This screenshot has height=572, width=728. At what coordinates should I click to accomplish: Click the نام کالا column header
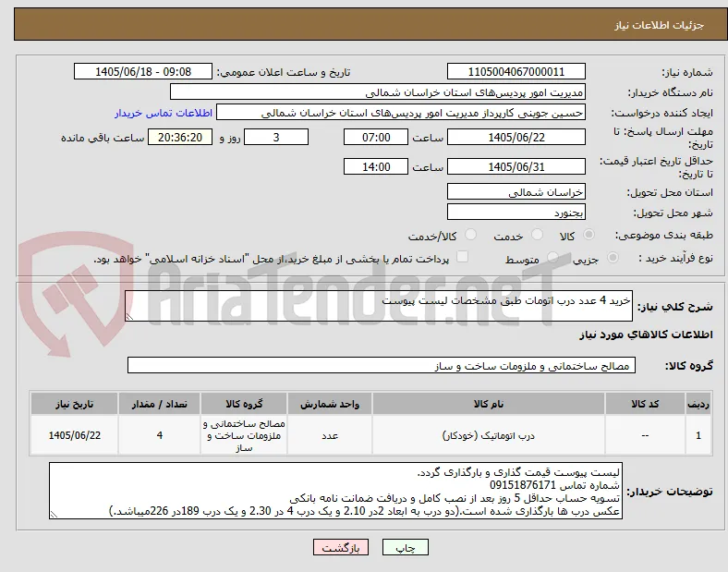click(489, 404)
